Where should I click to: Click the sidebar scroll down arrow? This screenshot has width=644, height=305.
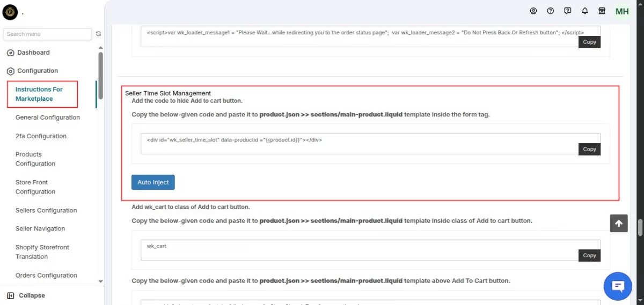click(100, 281)
